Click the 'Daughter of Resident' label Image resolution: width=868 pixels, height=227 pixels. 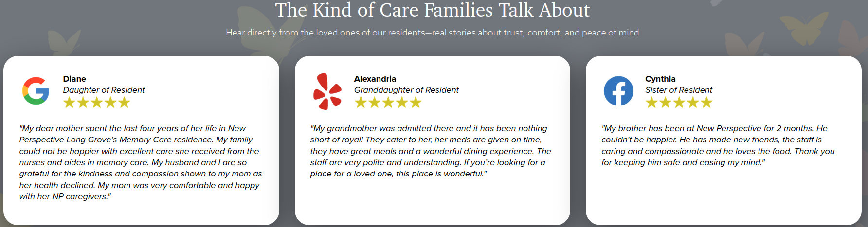[104, 90]
